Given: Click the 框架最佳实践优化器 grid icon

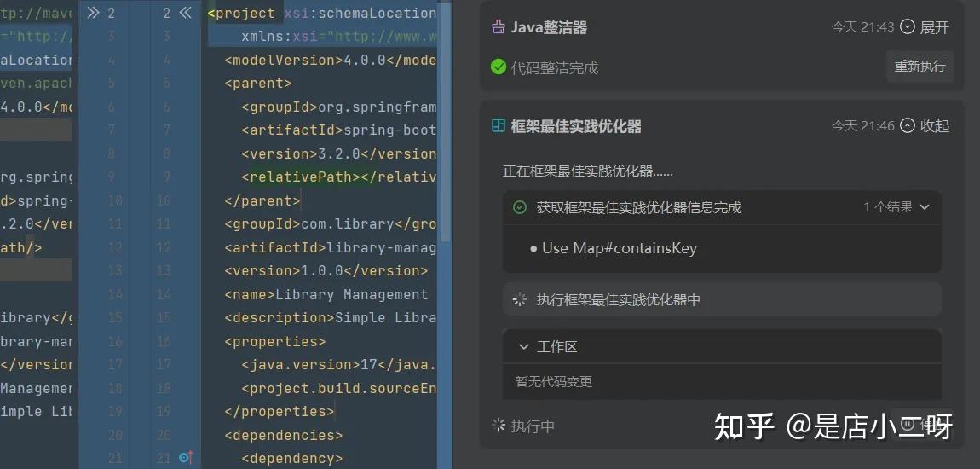Looking at the screenshot, I should click(x=499, y=125).
